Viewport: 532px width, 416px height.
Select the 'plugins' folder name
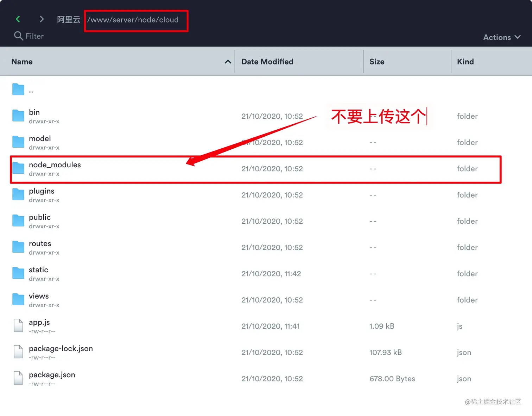pyautogui.click(x=42, y=191)
